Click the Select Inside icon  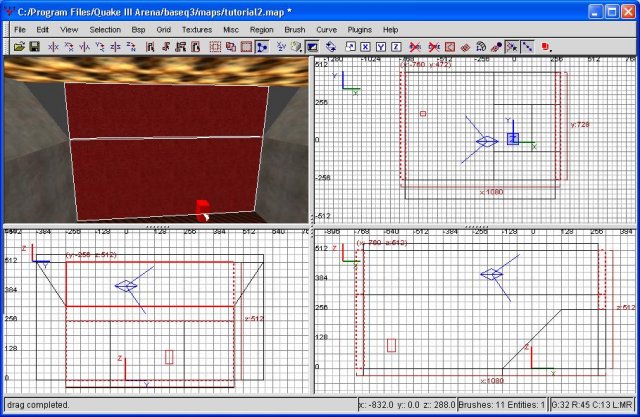[x=196, y=47]
